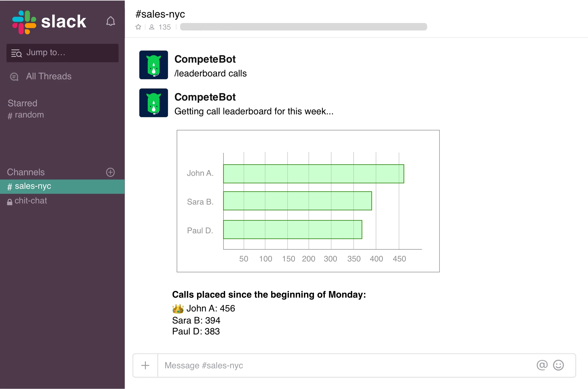Screen dimensions: 588x389
Task: Click the crown emoji next to John A
Action: (178, 309)
